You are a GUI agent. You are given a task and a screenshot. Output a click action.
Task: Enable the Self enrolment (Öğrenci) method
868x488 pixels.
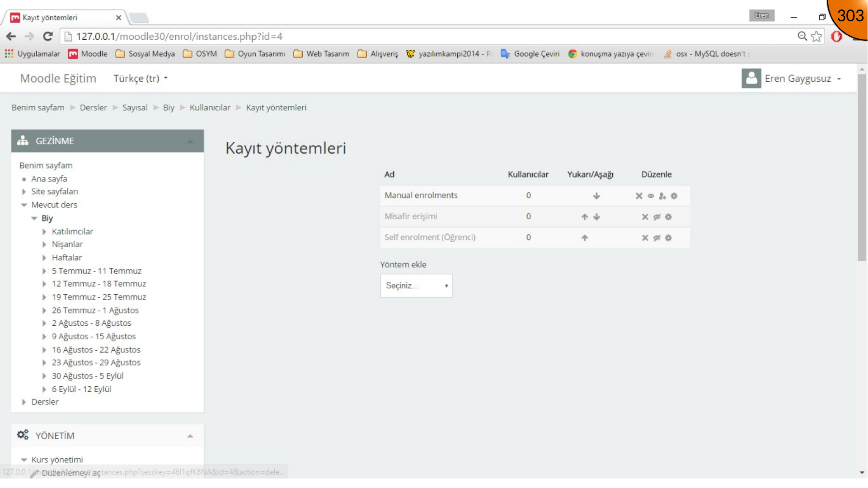tap(657, 238)
